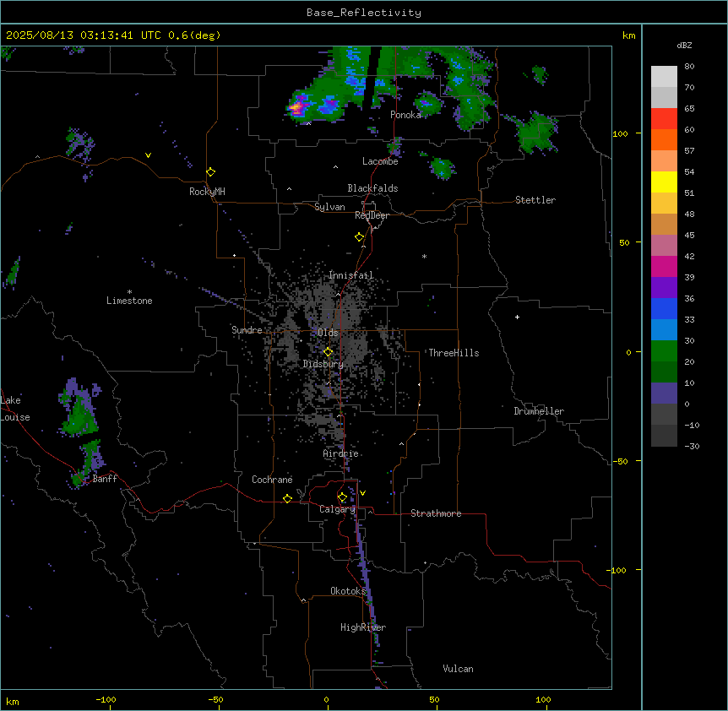Click the -100 tick label on bottom axis

(x=106, y=699)
